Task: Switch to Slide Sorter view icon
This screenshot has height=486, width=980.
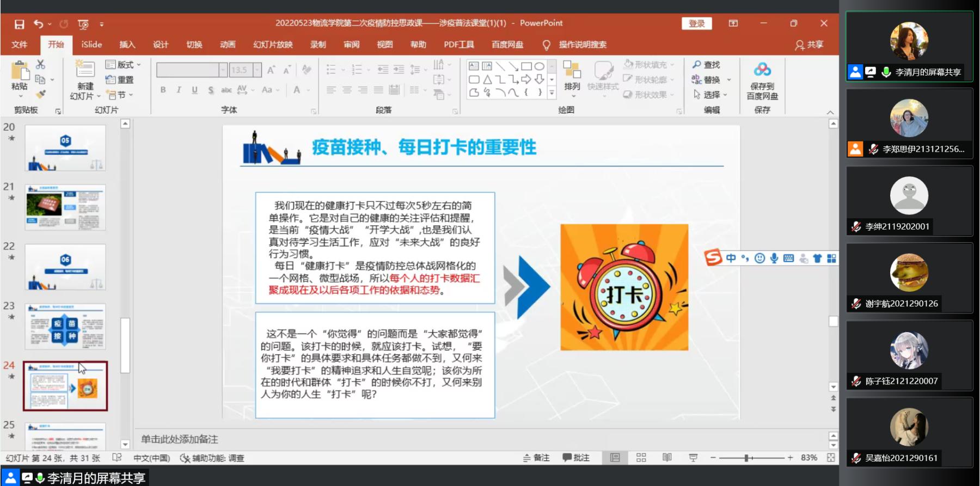Action: tap(641, 458)
